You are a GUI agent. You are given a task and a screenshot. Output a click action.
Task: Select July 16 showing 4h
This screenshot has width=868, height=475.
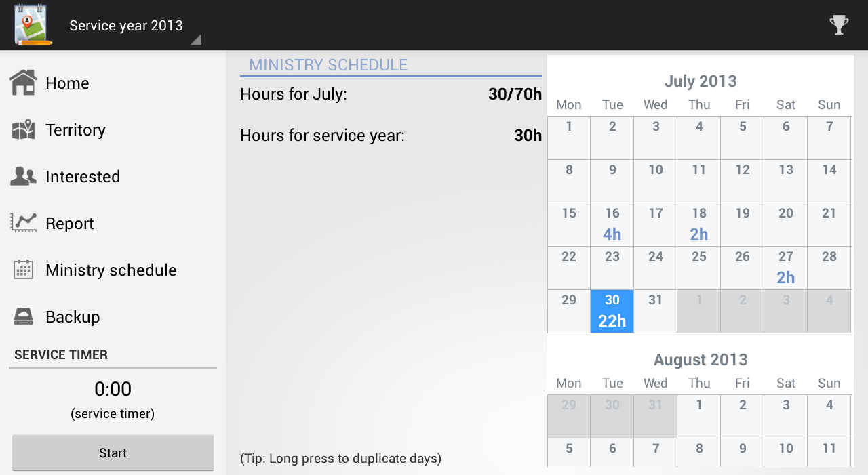point(612,224)
